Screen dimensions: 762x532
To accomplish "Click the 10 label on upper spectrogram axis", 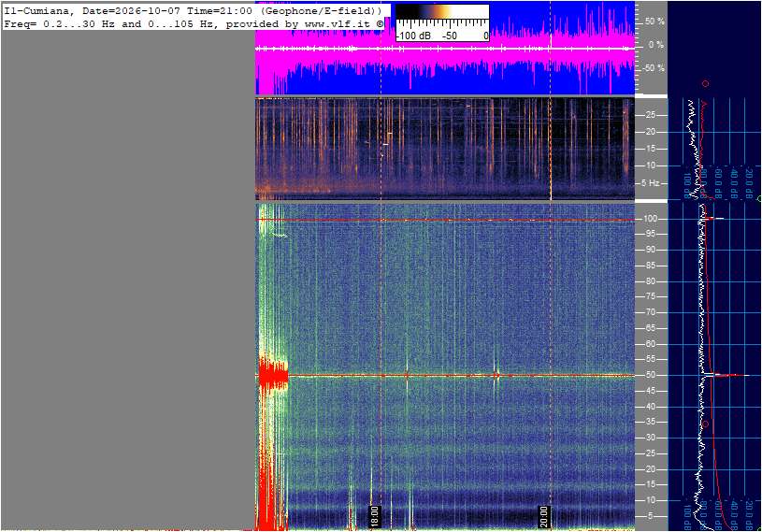I will (650, 165).
